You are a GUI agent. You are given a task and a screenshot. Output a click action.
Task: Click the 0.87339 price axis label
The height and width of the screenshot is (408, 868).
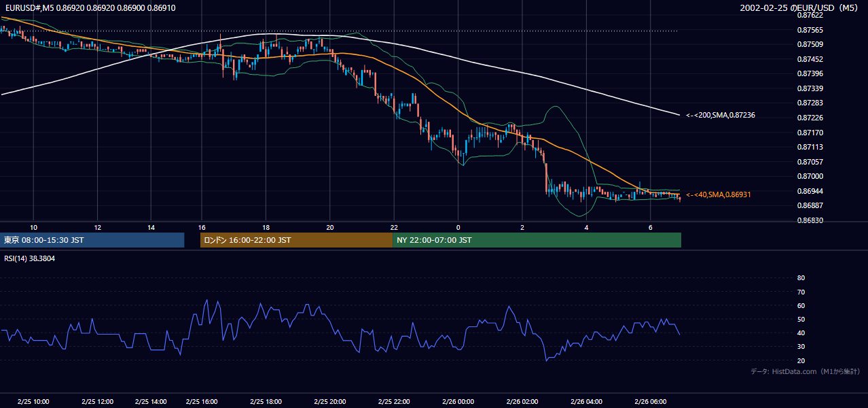pyautogui.click(x=810, y=88)
